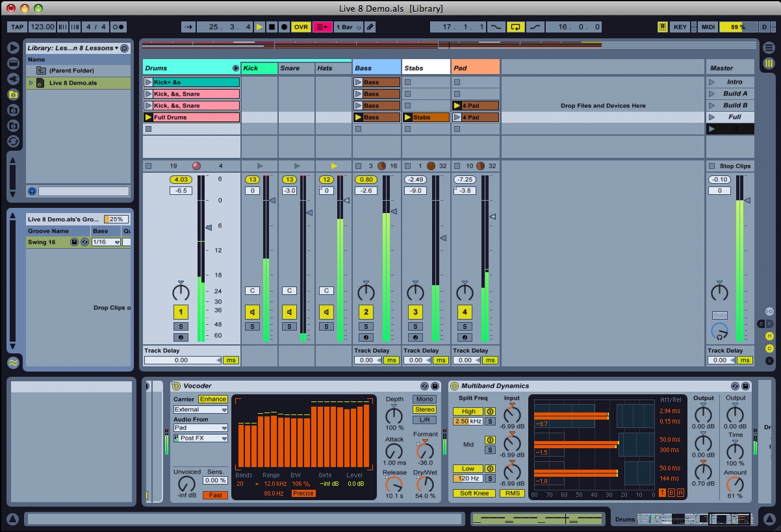
Task: Click the Back to Arrangement button
Action: click(322, 27)
